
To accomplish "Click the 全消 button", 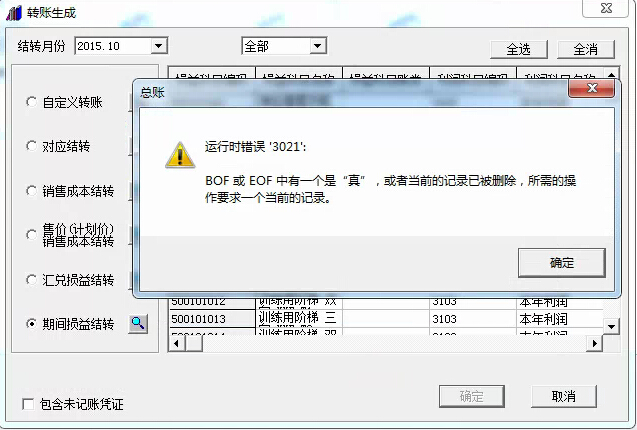I will [585, 50].
